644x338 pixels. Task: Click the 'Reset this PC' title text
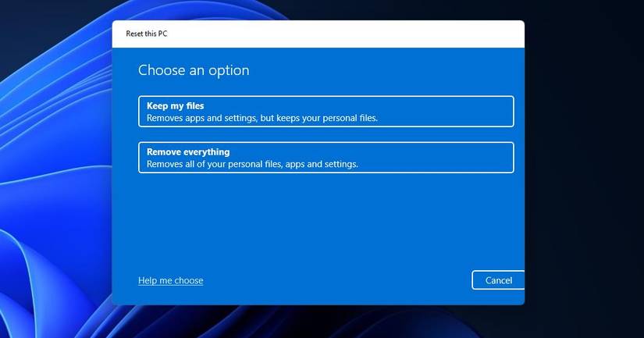(x=147, y=34)
